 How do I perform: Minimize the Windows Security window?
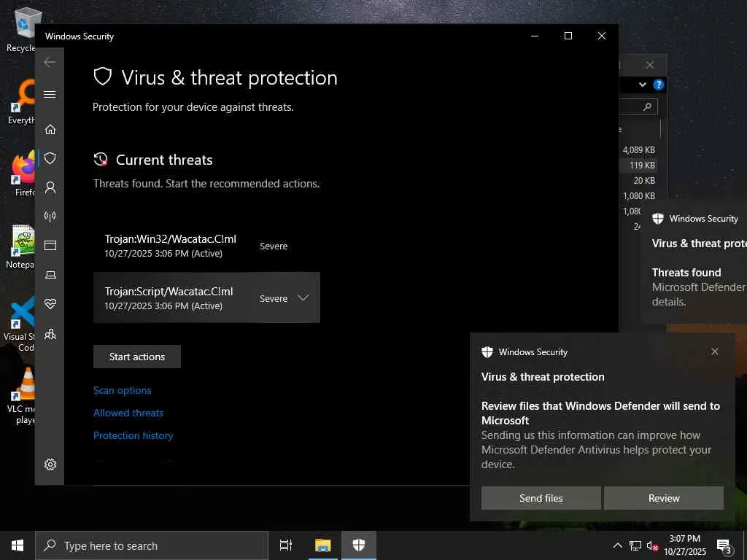[x=535, y=36]
